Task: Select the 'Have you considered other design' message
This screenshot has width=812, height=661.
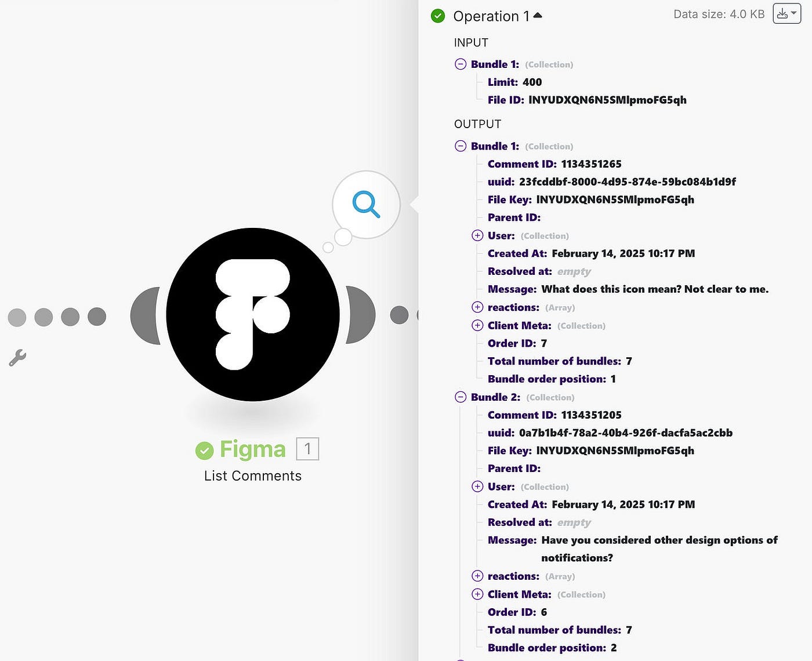Action: point(659,549)
